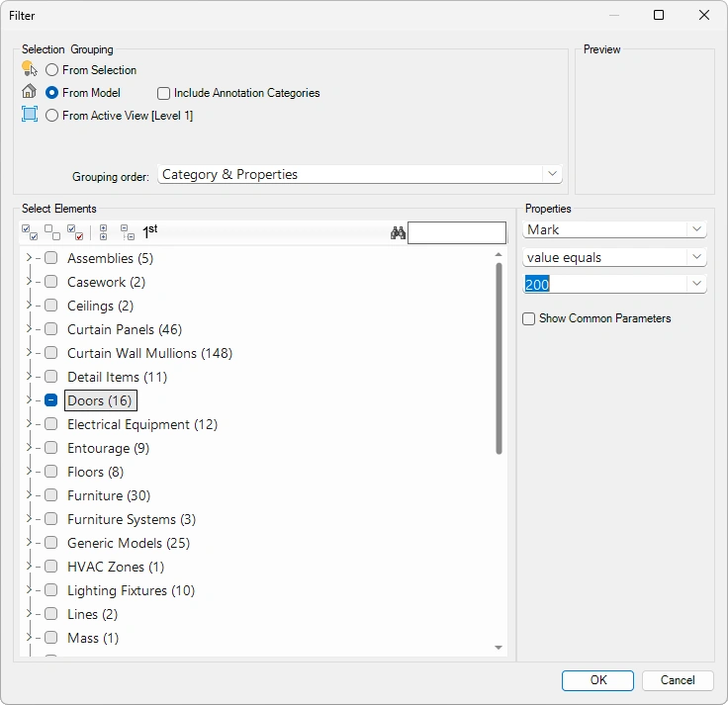
Task: Select the From Selection radio button
Action: tap(51, 70)
